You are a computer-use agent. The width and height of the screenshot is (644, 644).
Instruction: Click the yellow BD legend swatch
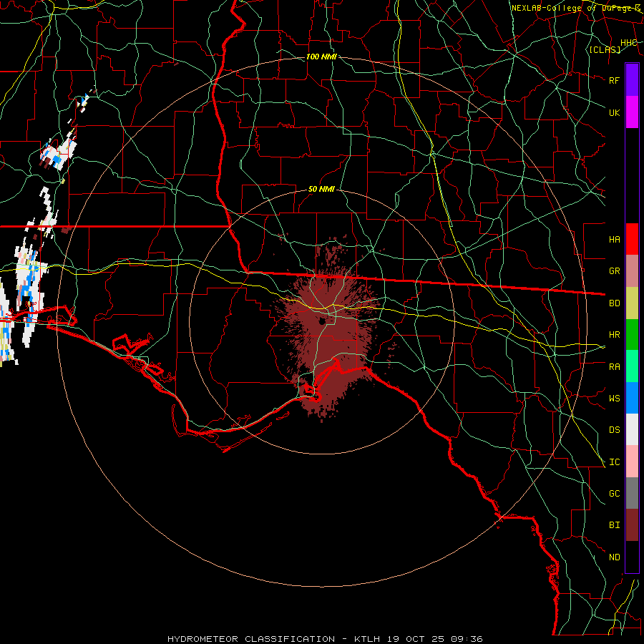[x=632, y=303]
